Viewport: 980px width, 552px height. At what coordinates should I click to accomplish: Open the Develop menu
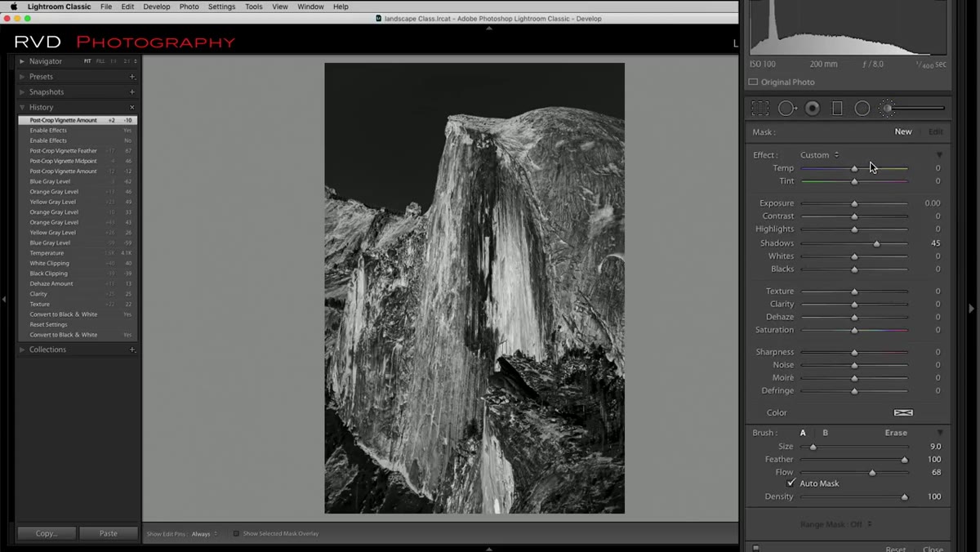click(x=157, y=7)
